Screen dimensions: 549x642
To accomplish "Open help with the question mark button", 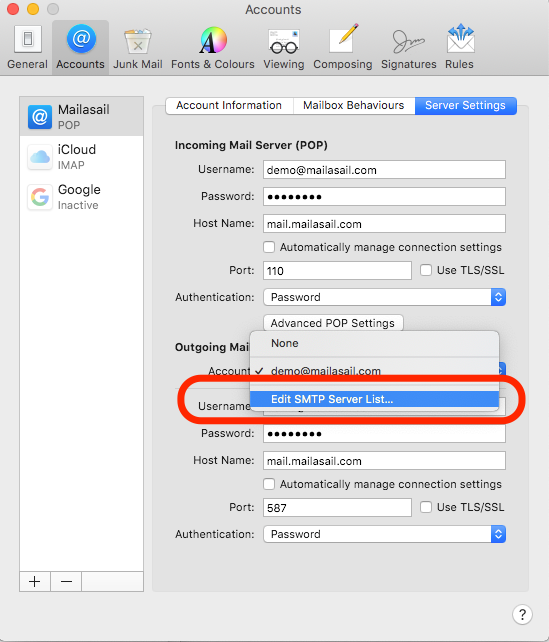I will tap(522, 614).
